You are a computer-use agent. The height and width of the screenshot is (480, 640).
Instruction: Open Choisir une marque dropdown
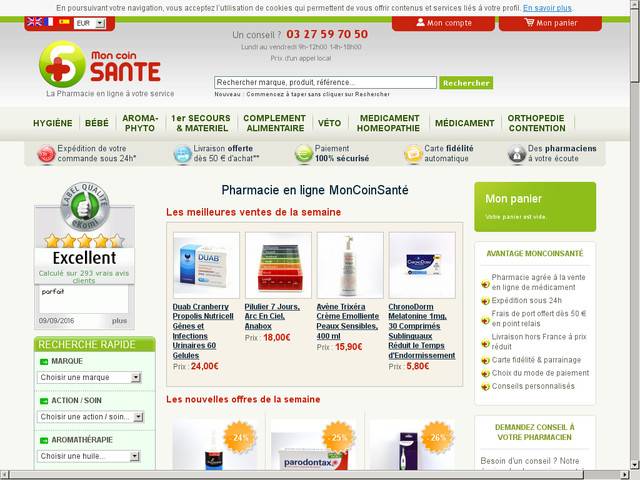click(x=89, y=378)
